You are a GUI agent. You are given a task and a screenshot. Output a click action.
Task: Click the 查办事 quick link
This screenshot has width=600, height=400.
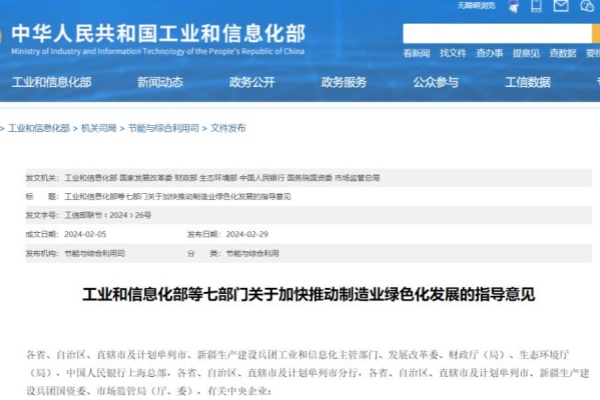[489, 53]
